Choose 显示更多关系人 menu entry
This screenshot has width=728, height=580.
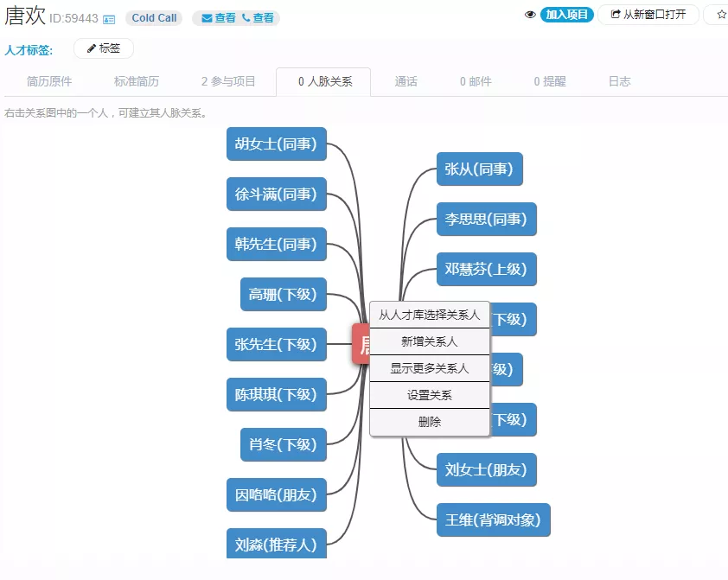pos(430,369)
